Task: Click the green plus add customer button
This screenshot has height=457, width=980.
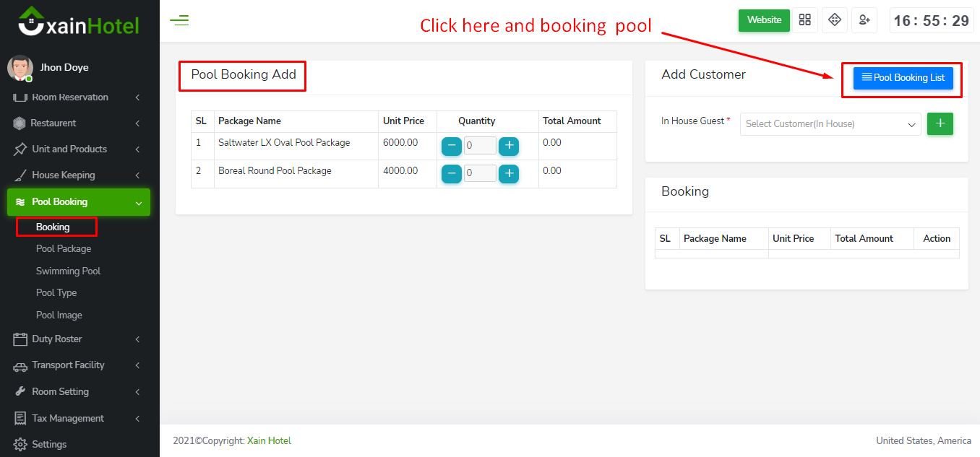Action: pyautogui.click(x=940, y=123)
